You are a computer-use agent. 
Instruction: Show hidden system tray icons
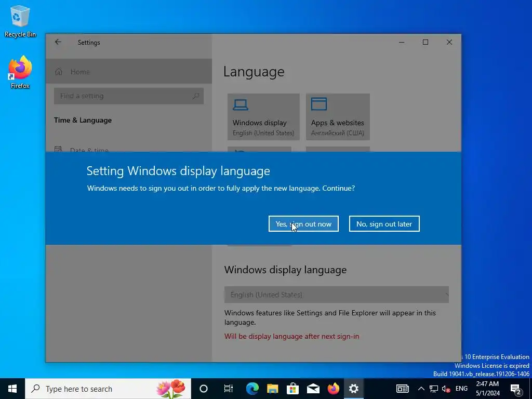click(x=421, y=389)
